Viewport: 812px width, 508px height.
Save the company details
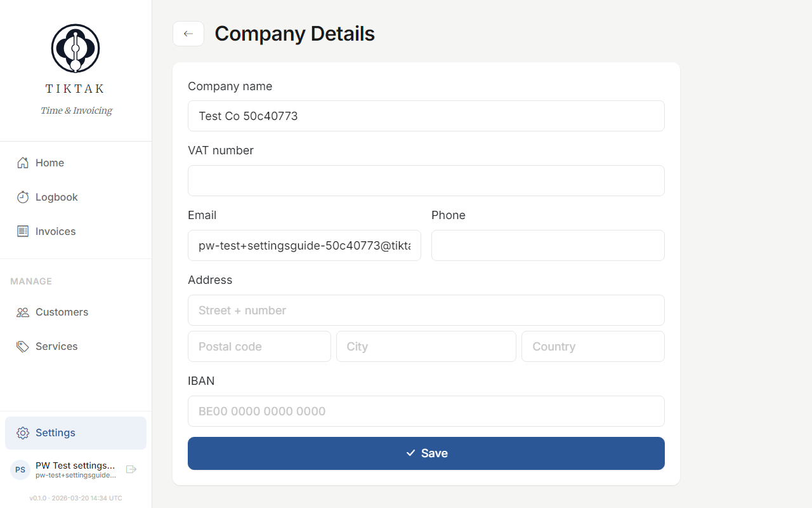(426, 453)
